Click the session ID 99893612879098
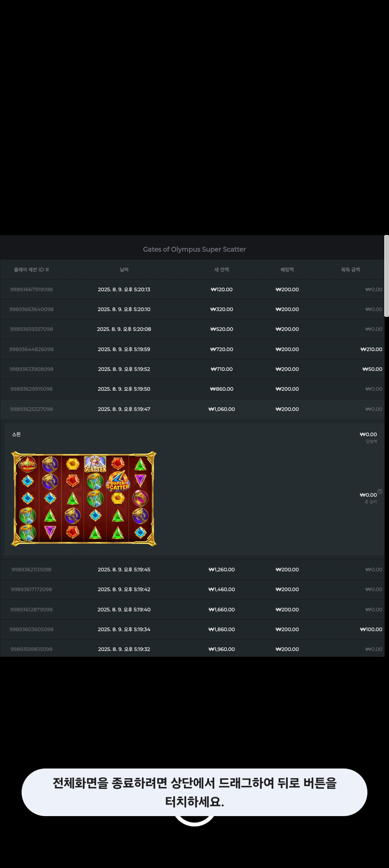The image size is (389, 868). click(31, 610)
